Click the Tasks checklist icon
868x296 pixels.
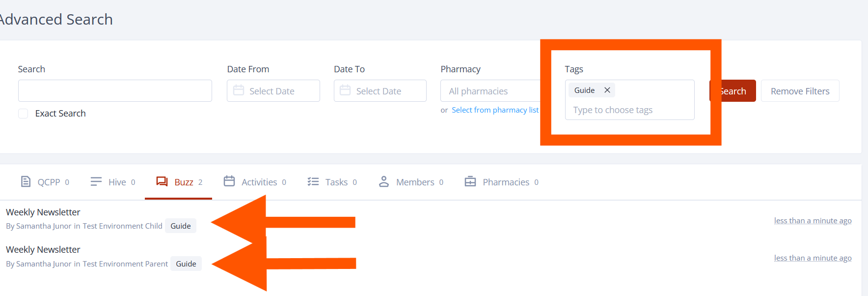(x=313, y=182)
